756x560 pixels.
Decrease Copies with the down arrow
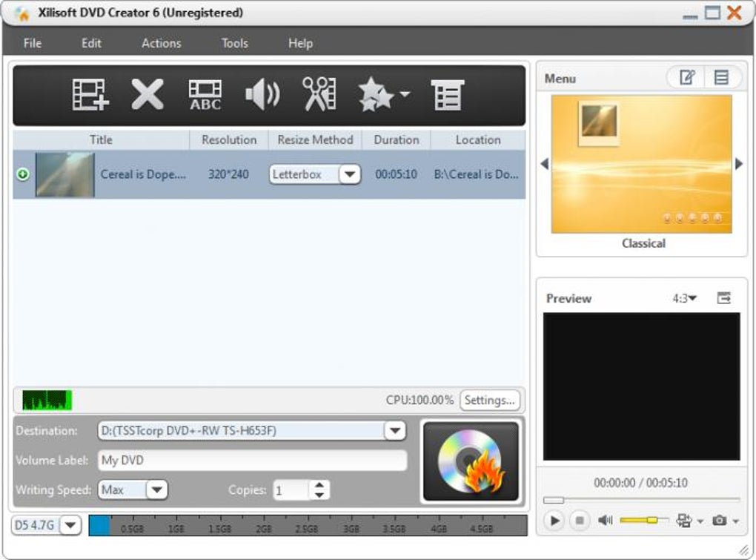point(319,495)
